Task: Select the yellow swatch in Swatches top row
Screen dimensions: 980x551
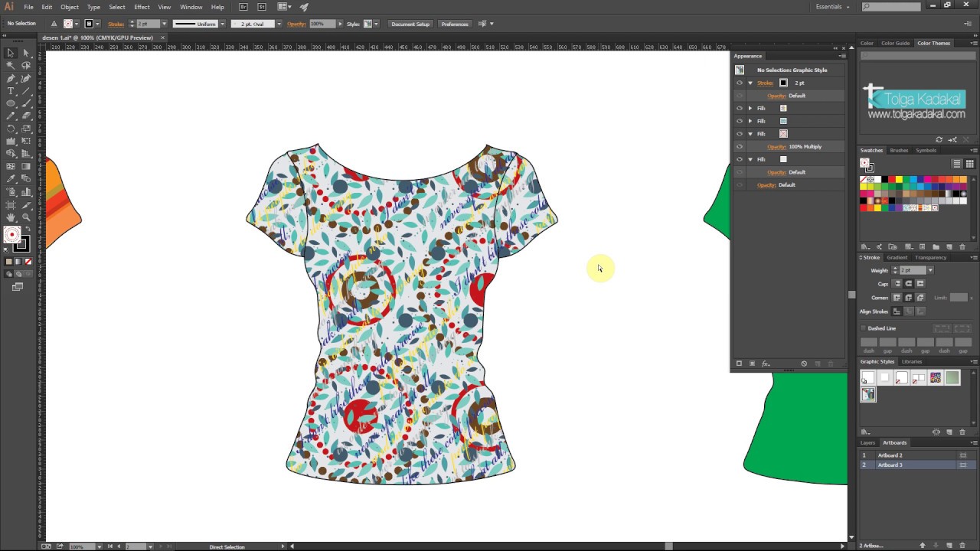Action: (x=898, y=179)
